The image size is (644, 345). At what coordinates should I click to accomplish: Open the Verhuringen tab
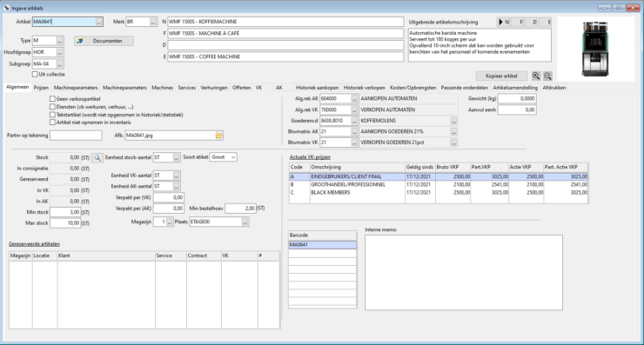tap(214, 88)
